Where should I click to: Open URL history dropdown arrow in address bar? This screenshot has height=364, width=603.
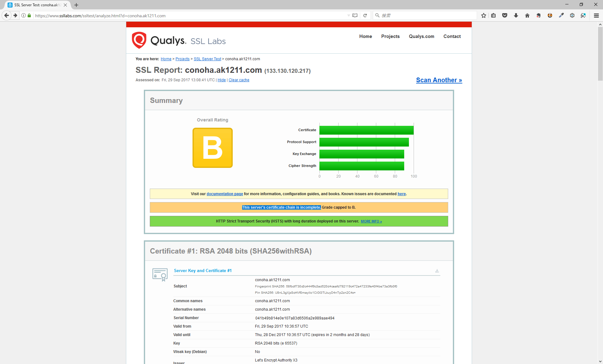348,15
